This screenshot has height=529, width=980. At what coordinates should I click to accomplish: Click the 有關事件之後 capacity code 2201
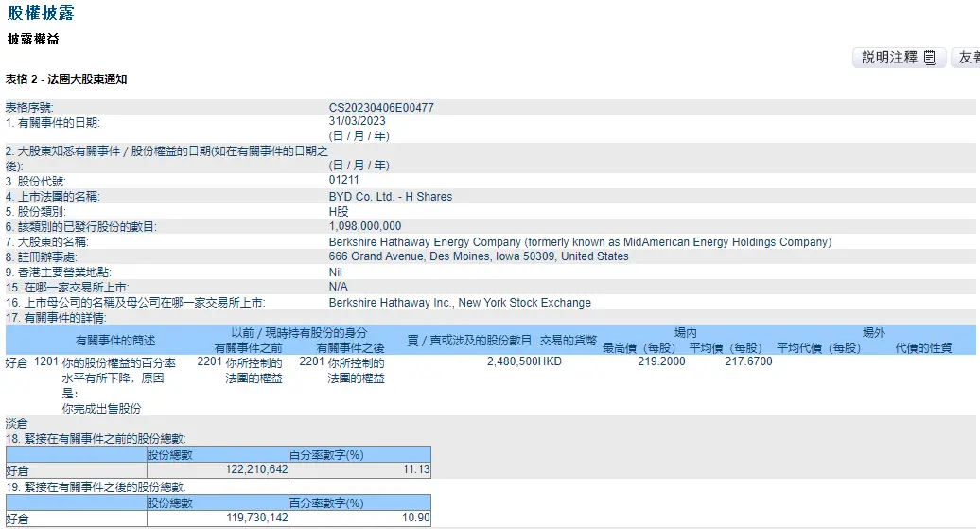point(311,361)
